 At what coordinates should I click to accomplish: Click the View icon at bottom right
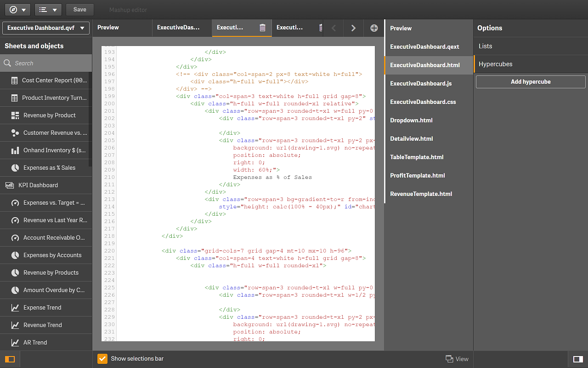[448, 359]
